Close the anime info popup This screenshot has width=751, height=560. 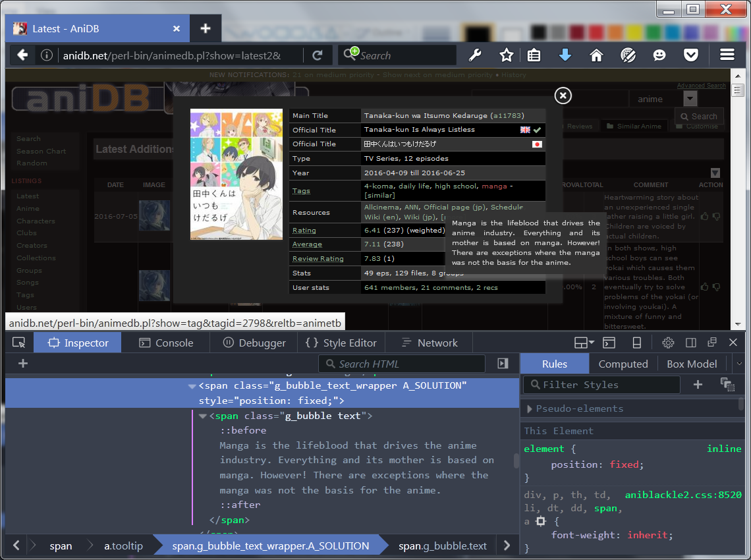563,96
